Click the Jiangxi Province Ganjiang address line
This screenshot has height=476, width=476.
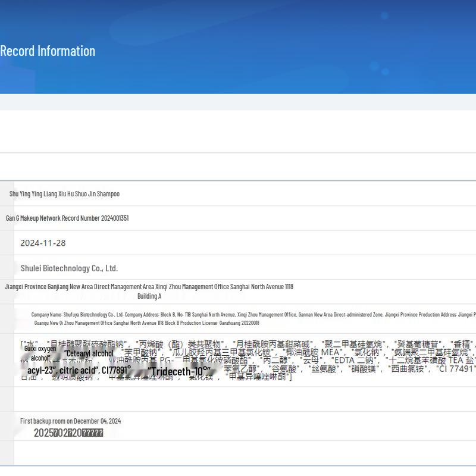149,287
